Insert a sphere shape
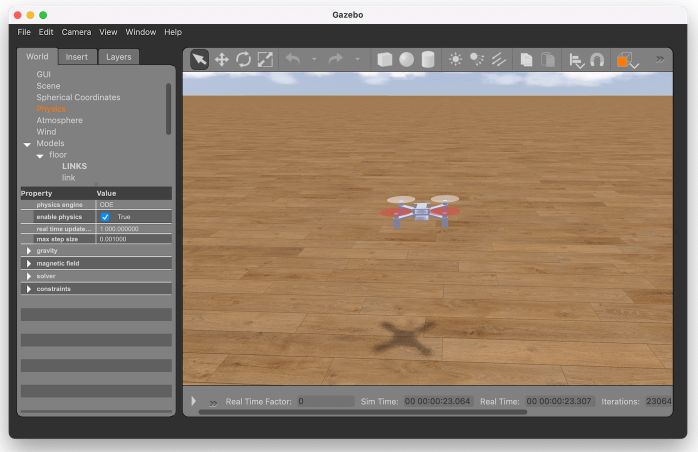The width and height of the screenshot is (698, 452). click(x=407, y=59)
